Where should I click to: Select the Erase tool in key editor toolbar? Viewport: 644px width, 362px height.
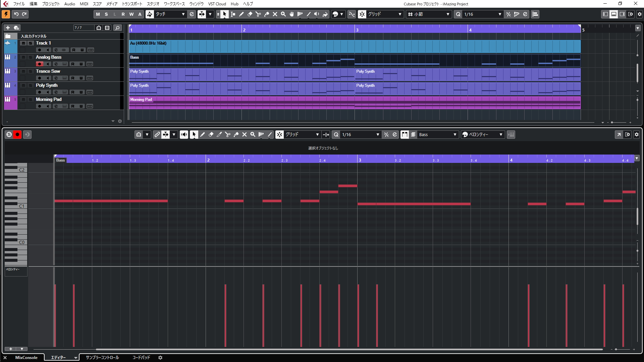[x=211, y=134]
